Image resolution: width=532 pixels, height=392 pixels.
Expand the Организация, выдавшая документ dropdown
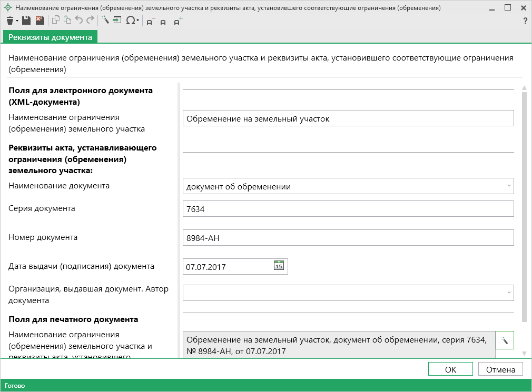click(x=509, y=293)
